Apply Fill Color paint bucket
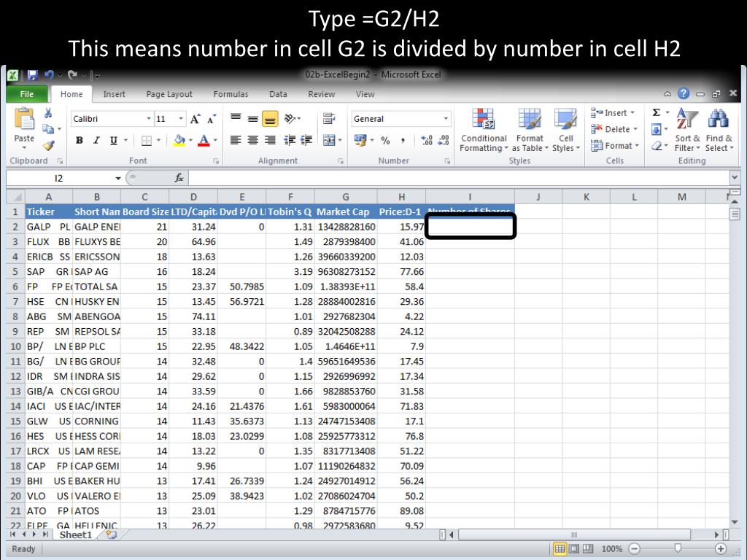The image size is (747, 560). (179, 141)
